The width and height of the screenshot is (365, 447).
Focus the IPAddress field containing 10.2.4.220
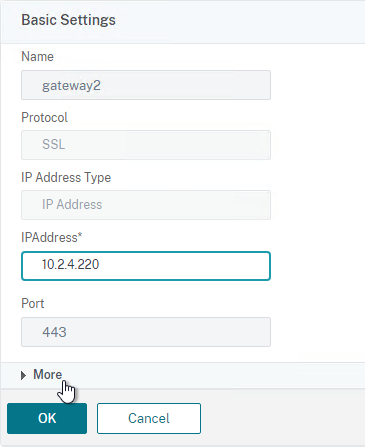(x=146, y=266)
